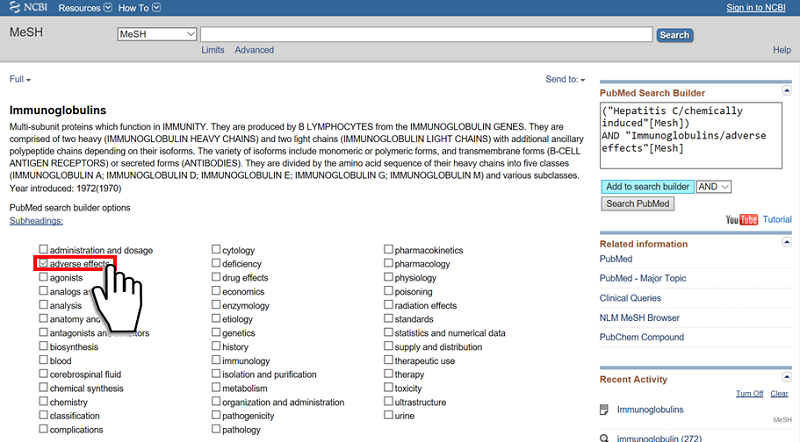Check the genetics subheading
Viewport: 800px width, 442px height.
(216, 332)
